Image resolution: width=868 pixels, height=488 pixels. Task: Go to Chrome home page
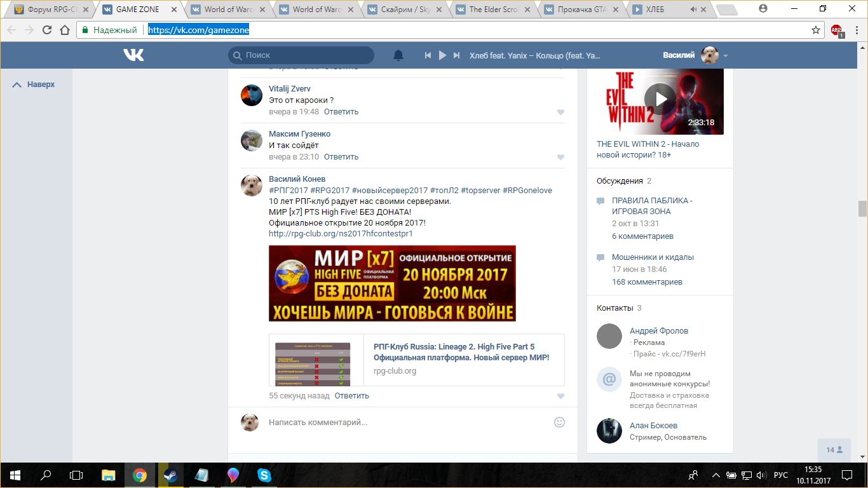click(64, 30)
